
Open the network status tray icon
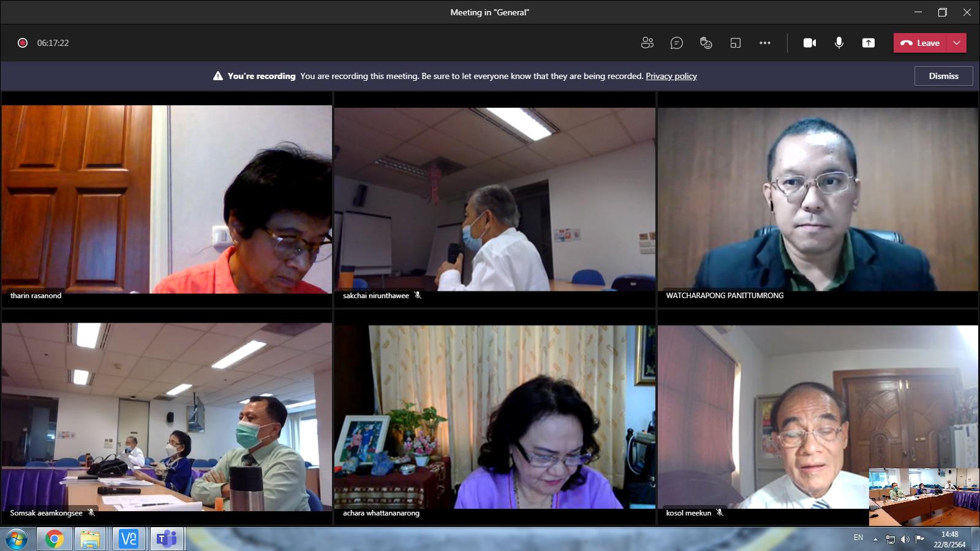point(891,539)
